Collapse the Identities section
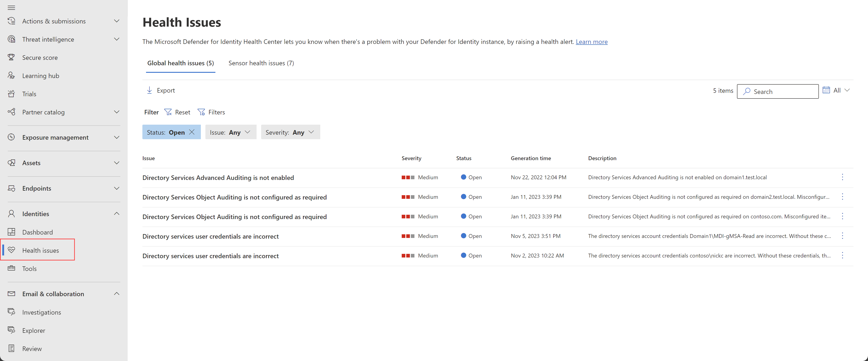868x361 pixels. pyautogui.click(x=117, y=214)
